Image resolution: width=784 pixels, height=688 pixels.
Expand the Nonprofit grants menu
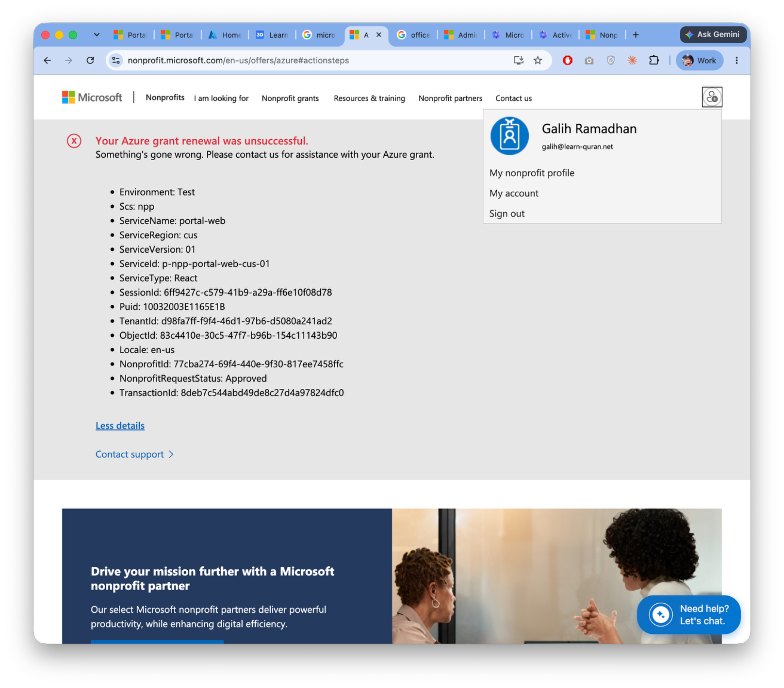[x=290, y=98]
